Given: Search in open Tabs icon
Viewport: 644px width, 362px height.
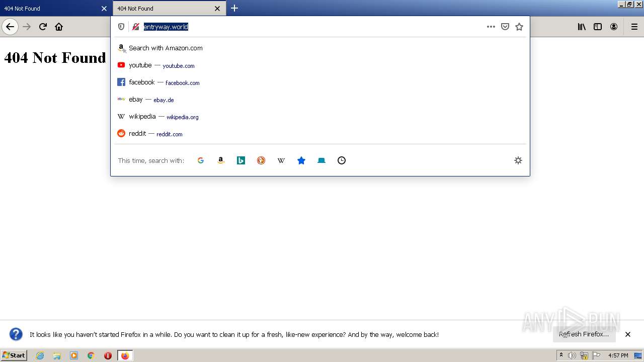Looking at the screenshot, I should click(321, 160).
